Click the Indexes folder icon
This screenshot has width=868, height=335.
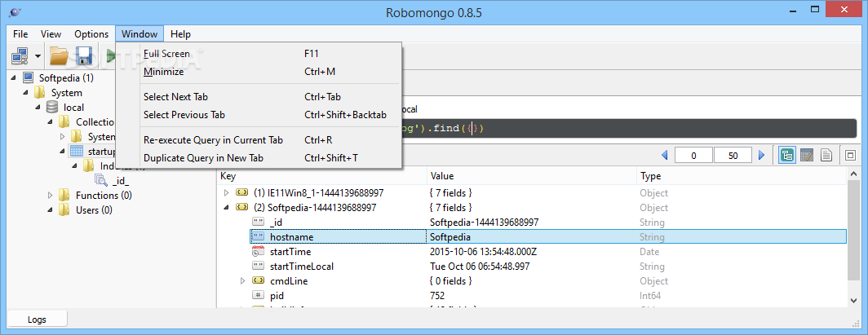(x=89, y=165)
